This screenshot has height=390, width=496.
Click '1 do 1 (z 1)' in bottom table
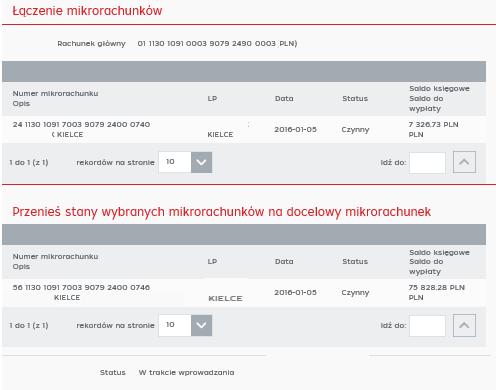tap(29, 325)
